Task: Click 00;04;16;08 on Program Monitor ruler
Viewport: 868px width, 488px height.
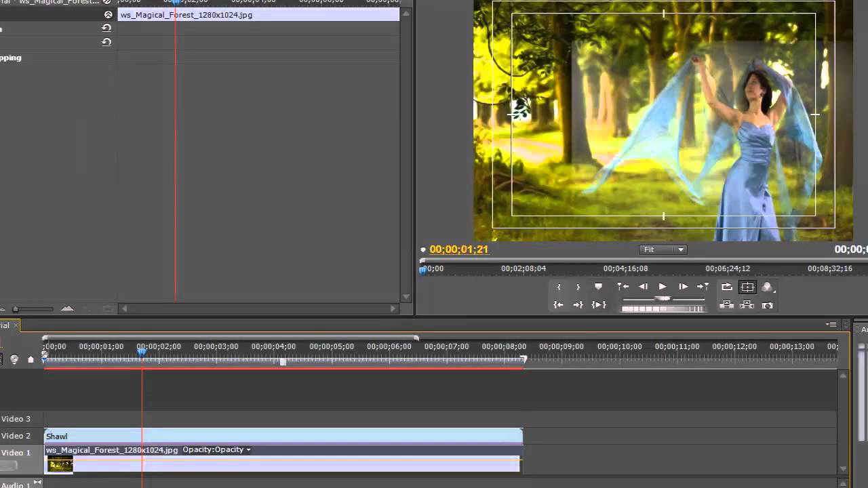Action: click(625, 268)
